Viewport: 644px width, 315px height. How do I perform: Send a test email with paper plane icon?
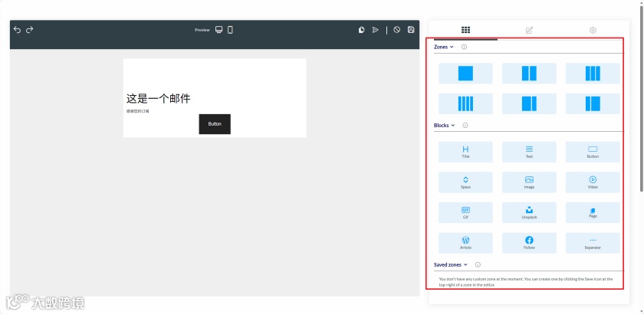375,30
